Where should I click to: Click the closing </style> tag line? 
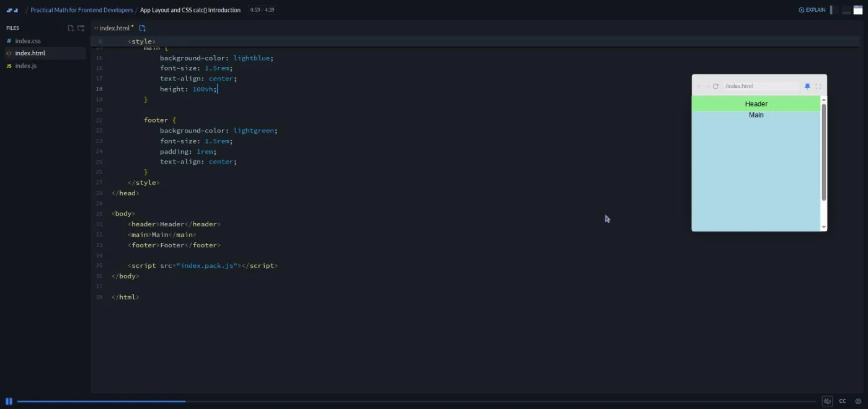[x=143, y=183]
